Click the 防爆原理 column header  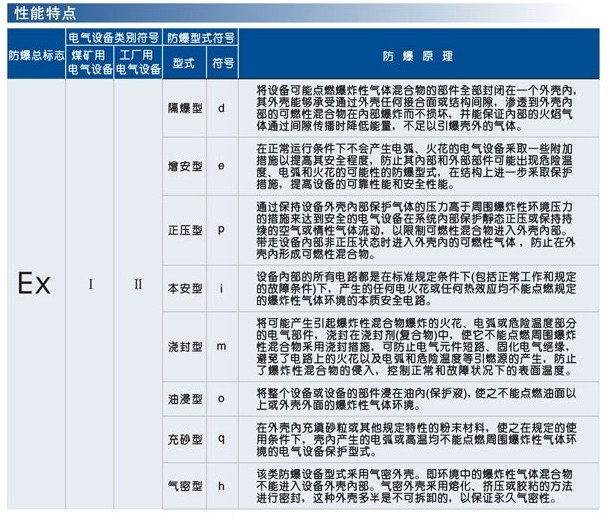point(417,56)
